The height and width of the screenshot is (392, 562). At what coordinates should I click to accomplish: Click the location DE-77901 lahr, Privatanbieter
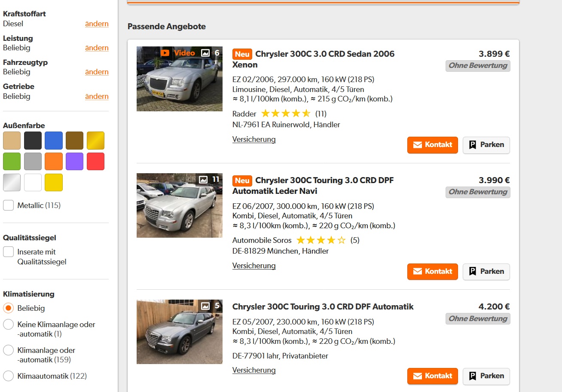tap(280, 356)
